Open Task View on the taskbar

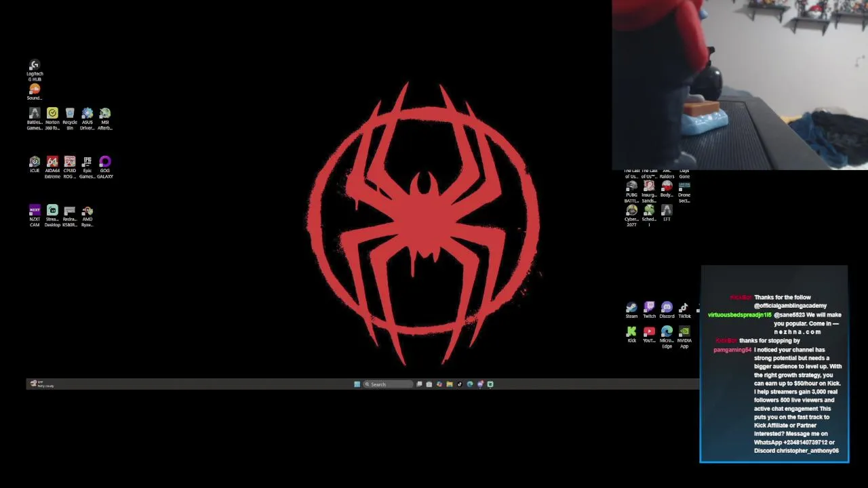point(419,384)
